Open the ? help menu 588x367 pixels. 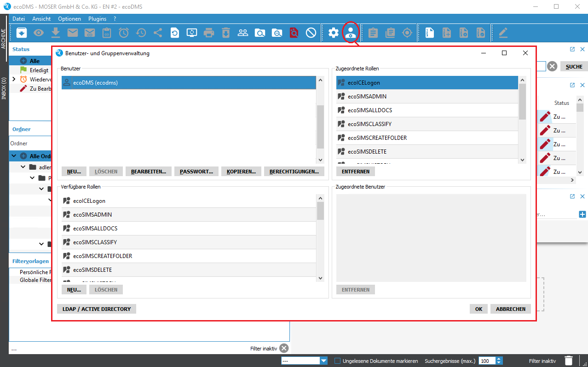115,19
